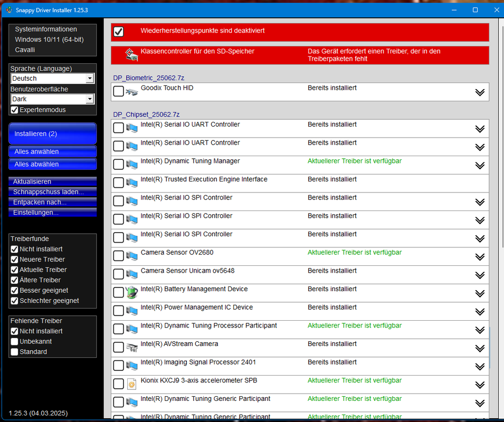Expand the Camera Sensor OV2680 row
This screenshot has height=422, width=504.
[480, 257]
